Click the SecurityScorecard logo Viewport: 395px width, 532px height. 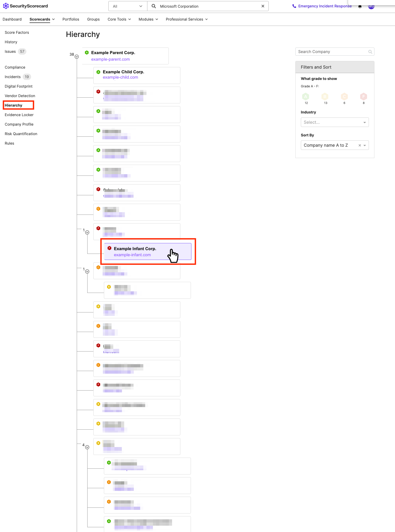coord(25,6)
